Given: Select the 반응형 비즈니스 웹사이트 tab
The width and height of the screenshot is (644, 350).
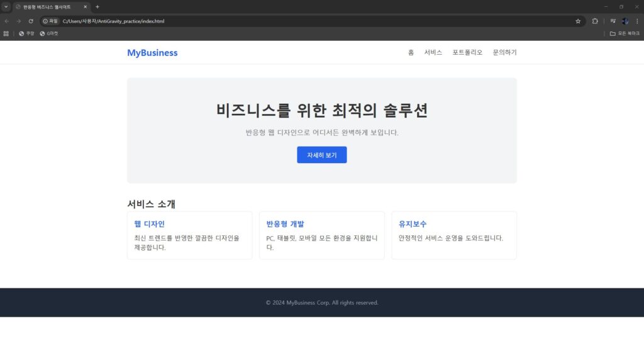Looking at the screenshot, I should tap(51, 7).
